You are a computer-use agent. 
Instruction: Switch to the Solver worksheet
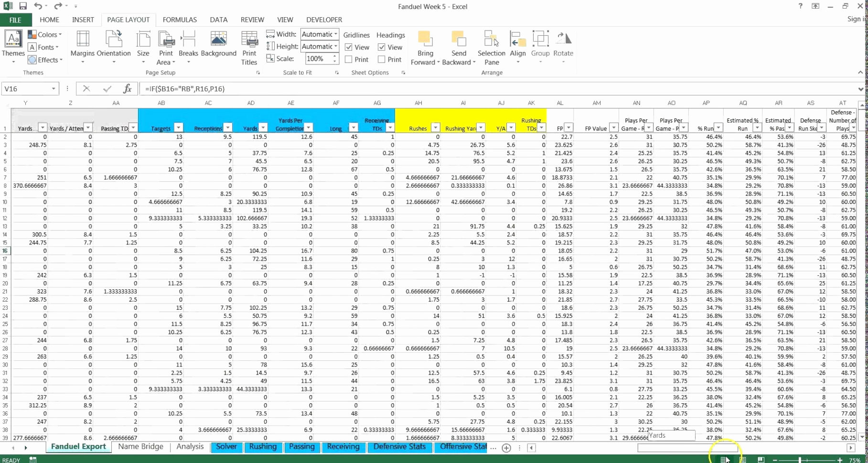[226, 447]
